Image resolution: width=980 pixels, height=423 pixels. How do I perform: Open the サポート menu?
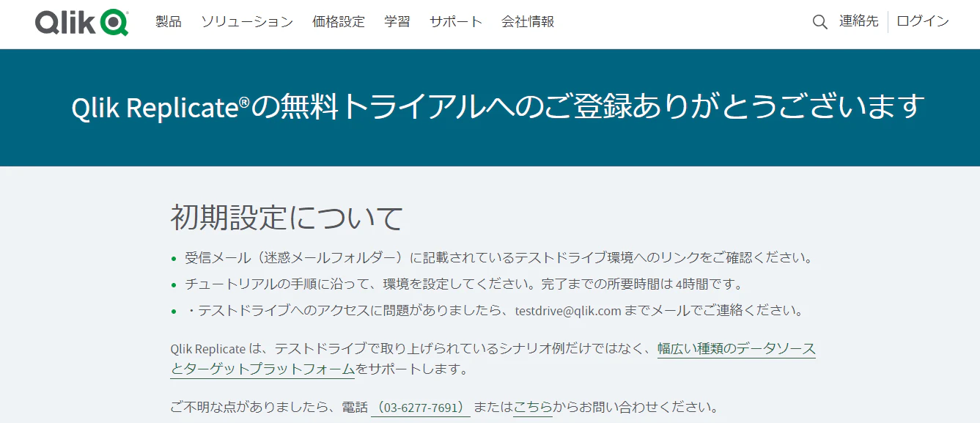point(456,22)
